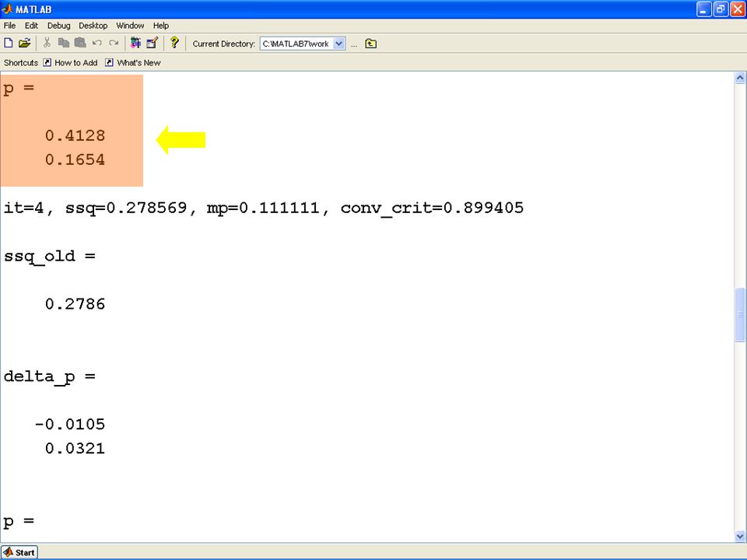Click the value 0.1654
Viewport: 747px width, 560px height.
coord(75,159)
